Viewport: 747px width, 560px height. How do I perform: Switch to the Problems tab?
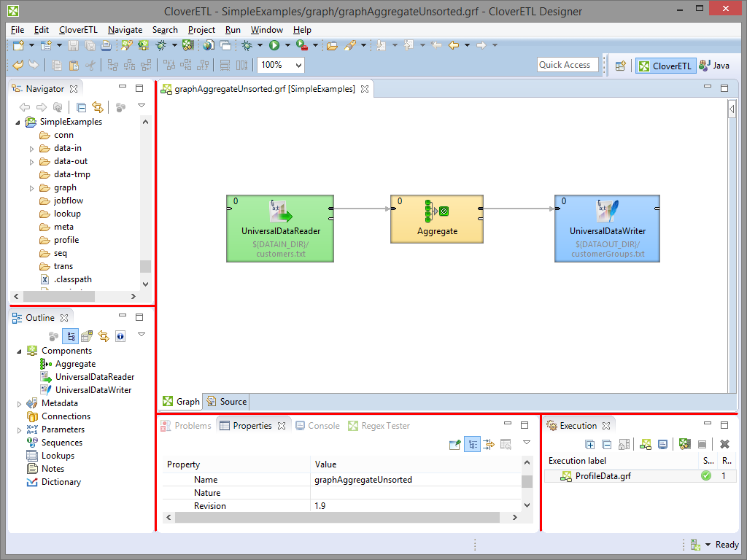point(186,426)
